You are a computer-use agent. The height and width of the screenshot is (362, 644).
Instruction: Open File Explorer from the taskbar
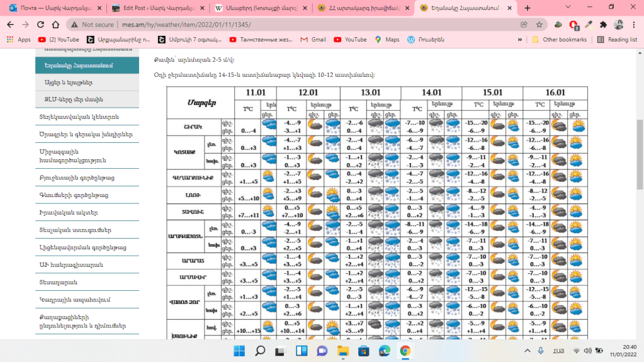[x=342, y=351]
